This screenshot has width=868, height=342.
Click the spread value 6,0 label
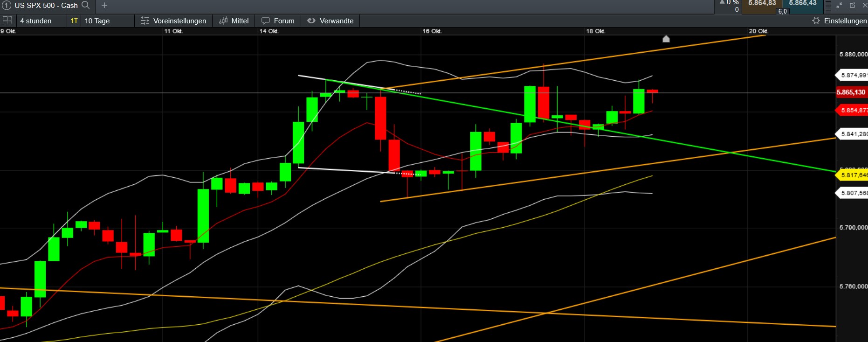point(782,11)
